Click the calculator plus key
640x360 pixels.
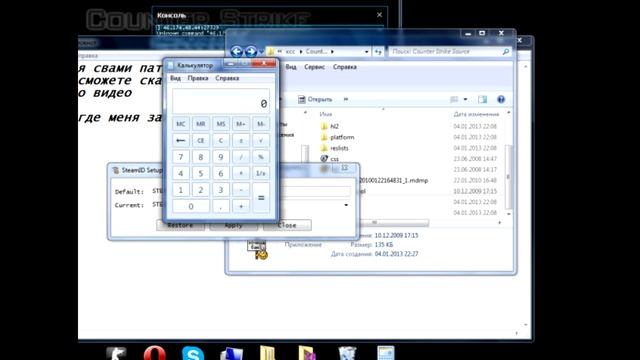point(241,206)
